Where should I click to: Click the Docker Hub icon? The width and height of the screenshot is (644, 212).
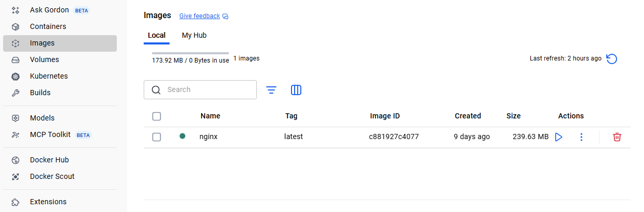point(16,160)
